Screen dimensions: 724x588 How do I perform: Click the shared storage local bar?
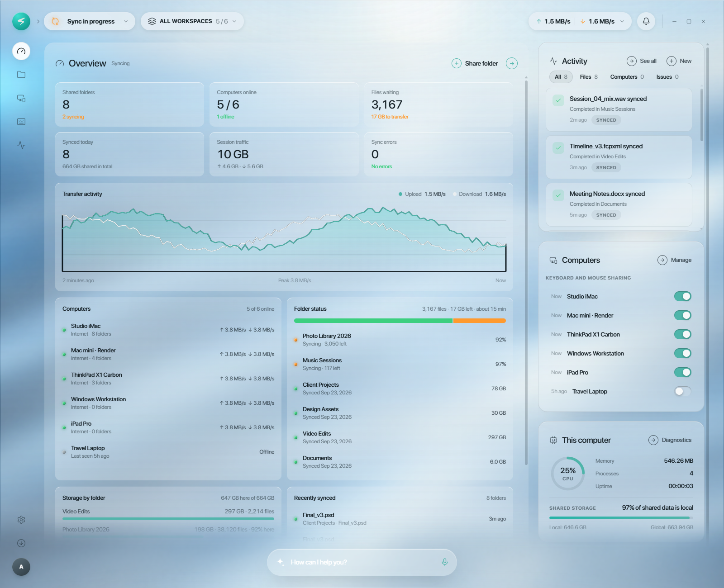coord(621,518)
